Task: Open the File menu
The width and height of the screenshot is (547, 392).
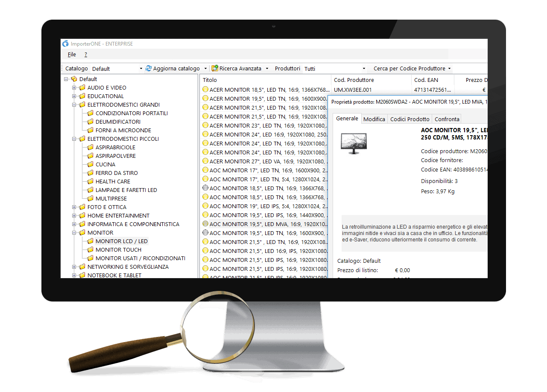Action: point(72,55)
